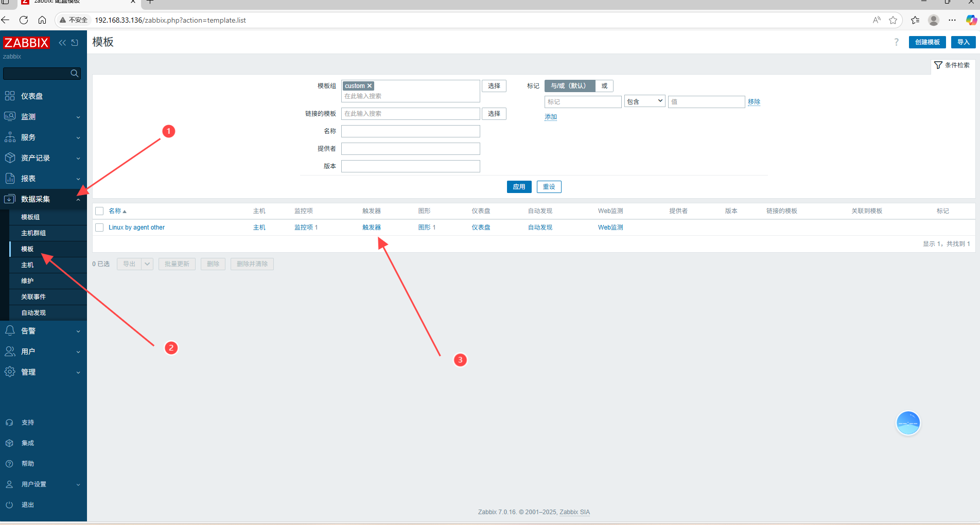Sort by 名称 column header
The width and height of the screenshot is (980, 525).
point(117,211)
